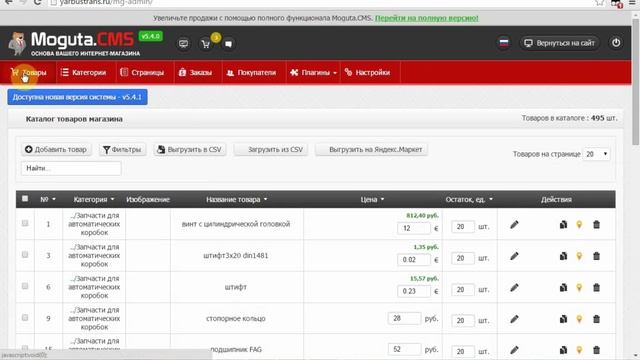Expand the Плагины menu
The image size is (640, 360).
coord(313,73)
